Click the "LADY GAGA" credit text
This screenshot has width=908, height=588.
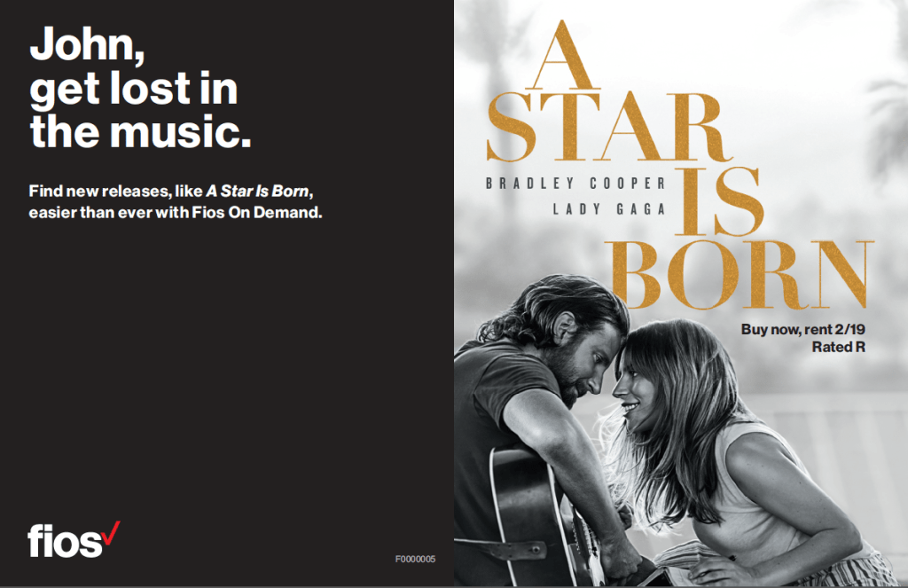click(609, 209)
